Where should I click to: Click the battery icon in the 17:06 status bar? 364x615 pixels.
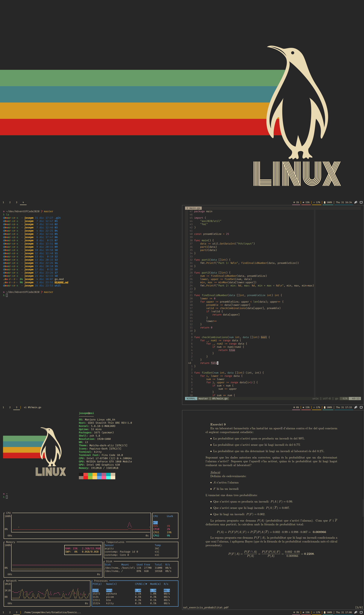tap(325, 612)
